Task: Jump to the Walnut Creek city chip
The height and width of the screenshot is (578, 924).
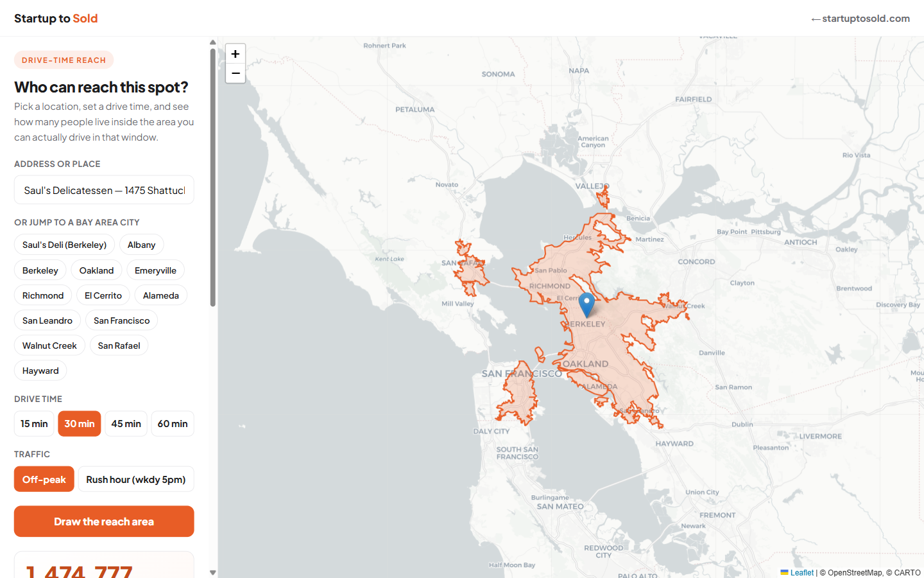Action: pyautogui.click(x=49, y=346)
